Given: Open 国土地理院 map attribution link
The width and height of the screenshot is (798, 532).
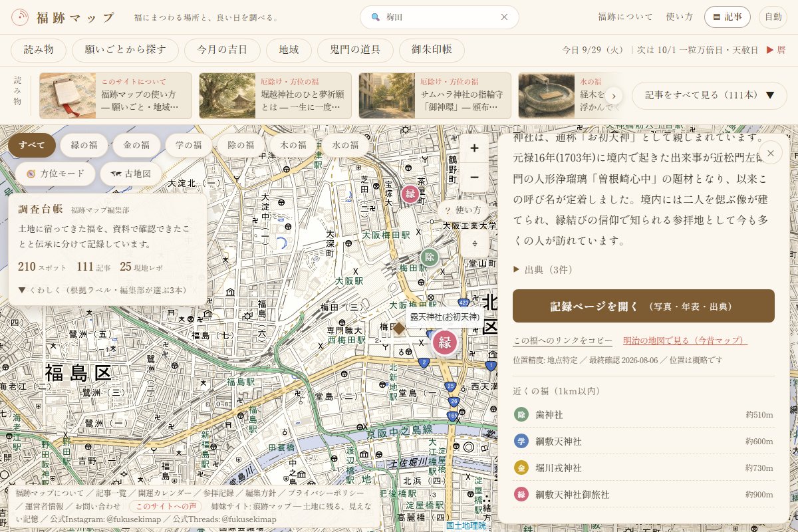Looking at the screenshot, I should click(465, 525).
